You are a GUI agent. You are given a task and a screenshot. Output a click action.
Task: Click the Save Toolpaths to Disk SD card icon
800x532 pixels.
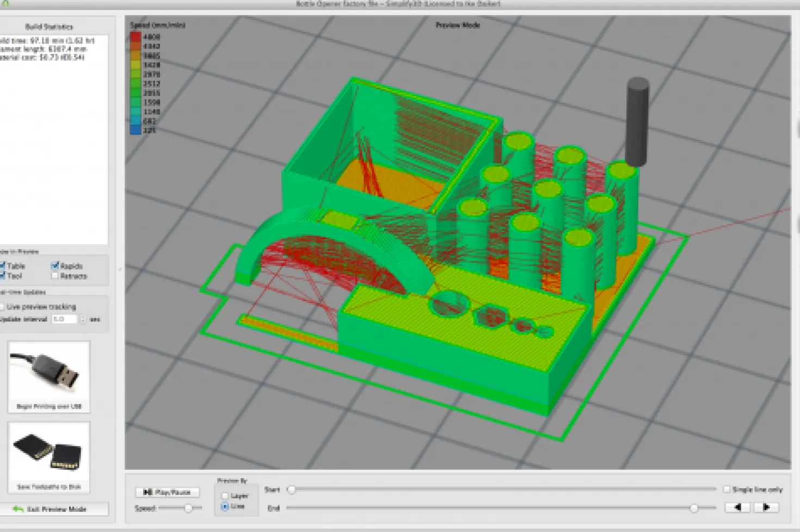pyautogui.click(x=49, y=457)
